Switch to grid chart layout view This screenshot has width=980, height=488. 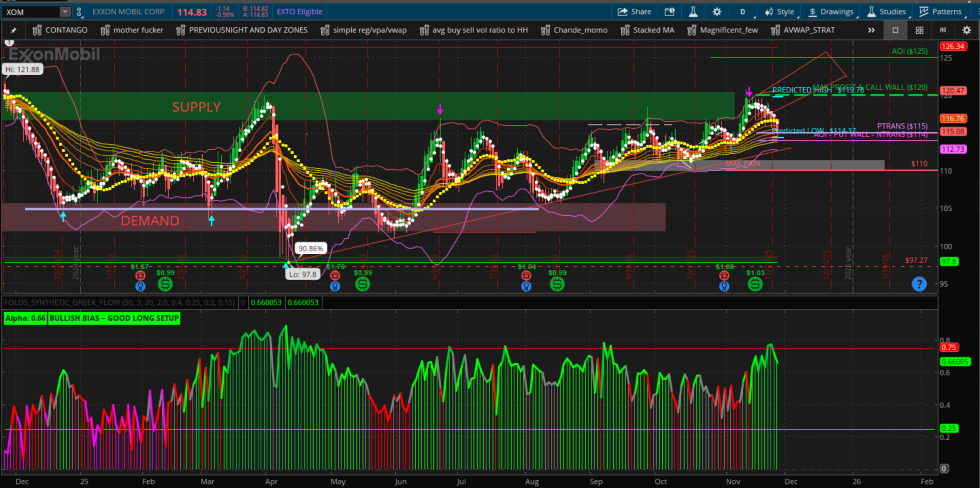(x=919, y=30)
